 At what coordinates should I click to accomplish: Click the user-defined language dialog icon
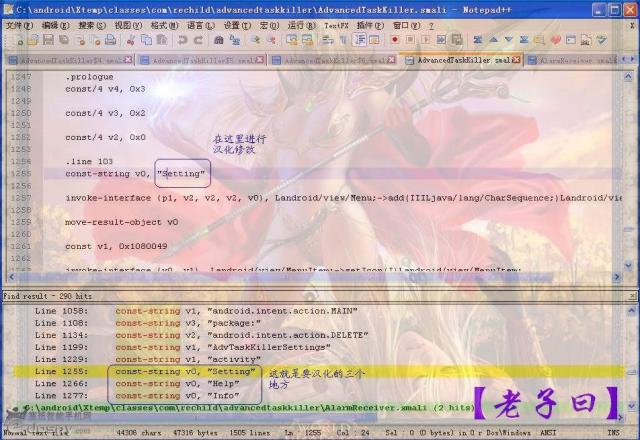click(x=374, y=40)
